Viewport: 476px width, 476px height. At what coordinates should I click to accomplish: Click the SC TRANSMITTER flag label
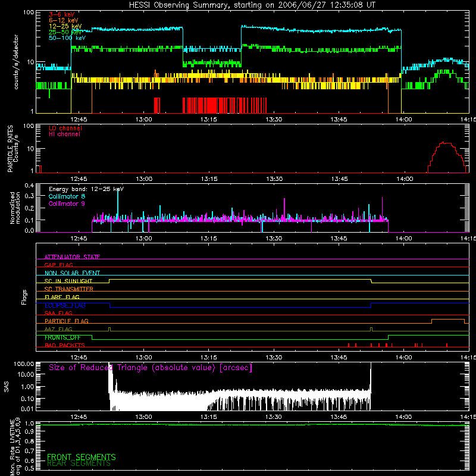(x=69, y=289)
